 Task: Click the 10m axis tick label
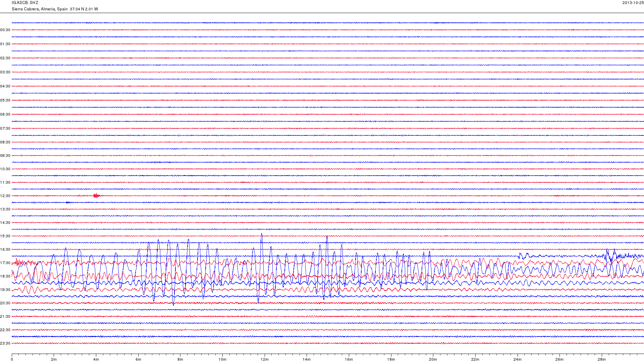tap(222, 360)
